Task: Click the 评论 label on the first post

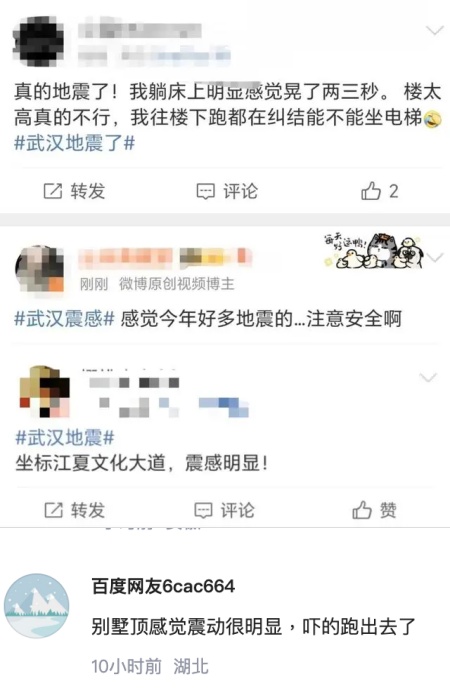Action: click(x=240, y=191)
